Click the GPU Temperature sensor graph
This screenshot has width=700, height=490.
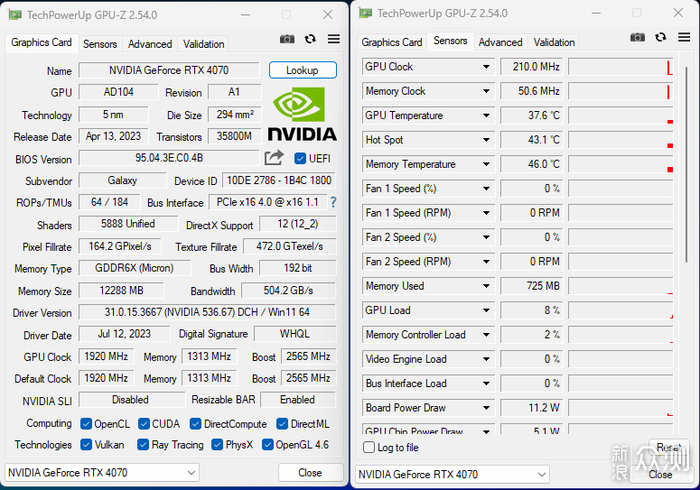tap(620, 116)
